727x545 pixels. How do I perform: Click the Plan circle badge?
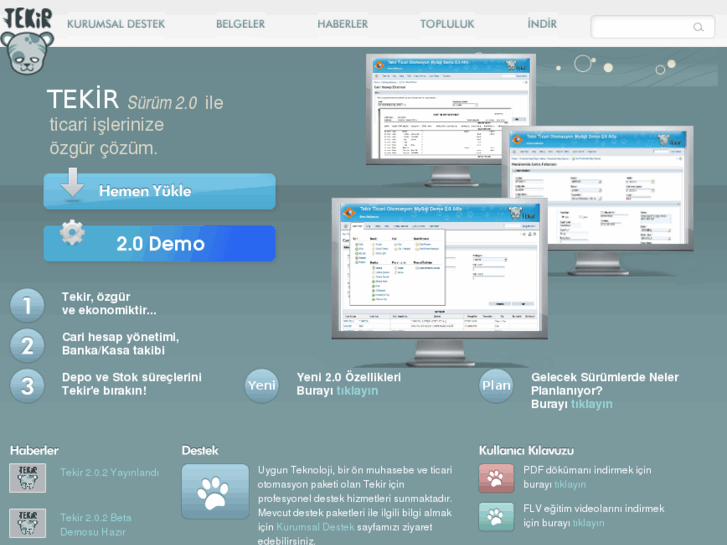coord(496,385)
